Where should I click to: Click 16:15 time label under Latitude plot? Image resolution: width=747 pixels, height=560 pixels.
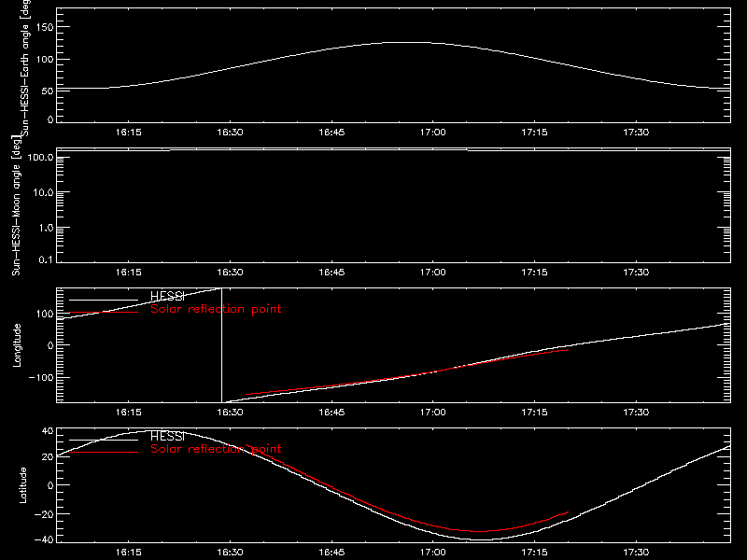coord(129,553)
